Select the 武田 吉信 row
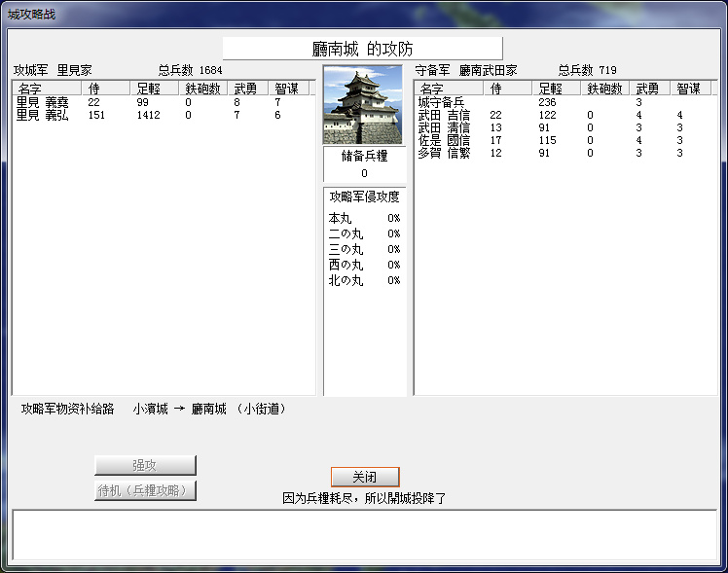This screenshot has height=573, width=728. point(564,115)
